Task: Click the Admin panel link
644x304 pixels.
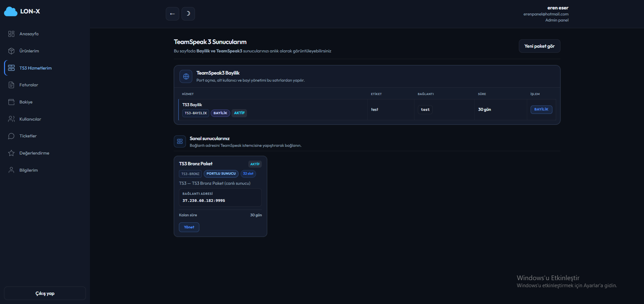Action: point(557,20)
